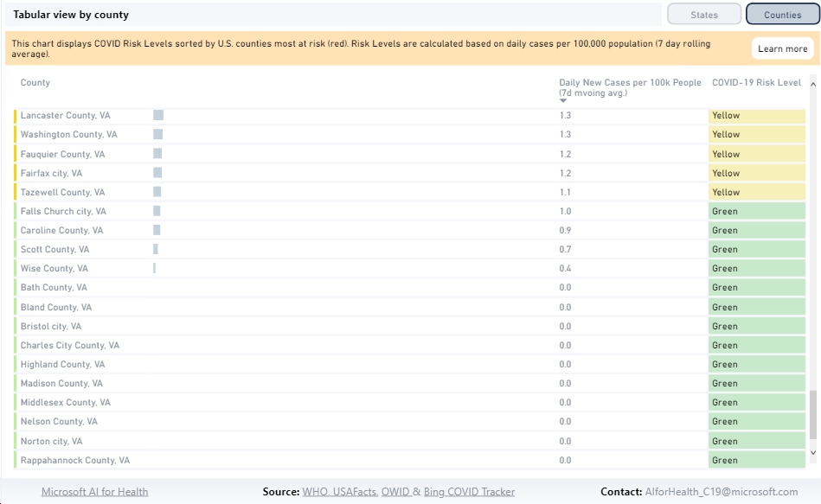Select the Fauquier County, VA row
The height and width of the screenshot is (504, 821).
tap(409, 154)
